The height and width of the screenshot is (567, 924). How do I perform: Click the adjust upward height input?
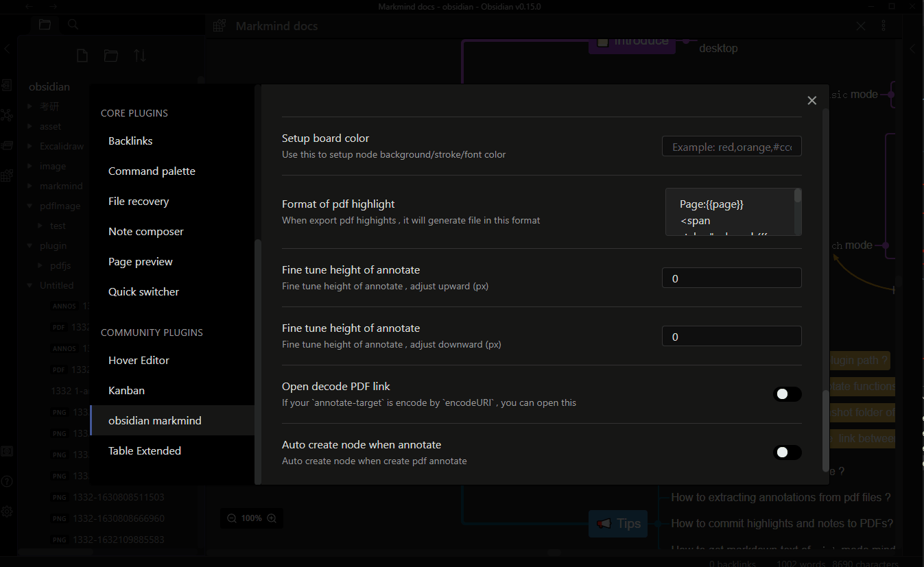pyautogui.click(x=732, y=278)
